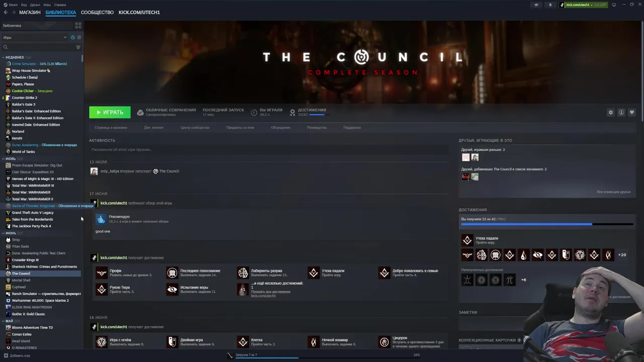Click the Профи achievement icon
The height and width of the screenshot is (362, 644).
pos(102,273)
